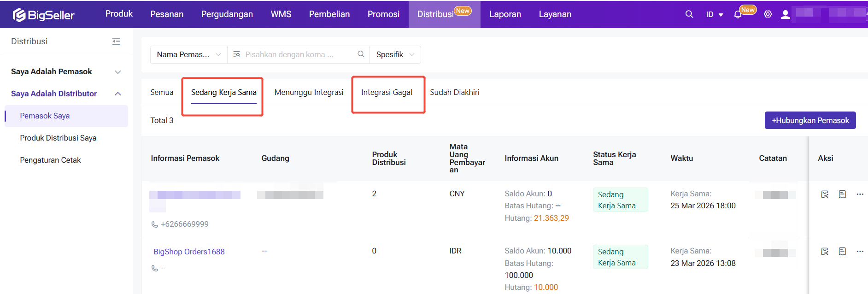Screen dimensions: 868x294
Task: Click the BigShop Orders1688 row's edit icon
Action: pos(825,252)
